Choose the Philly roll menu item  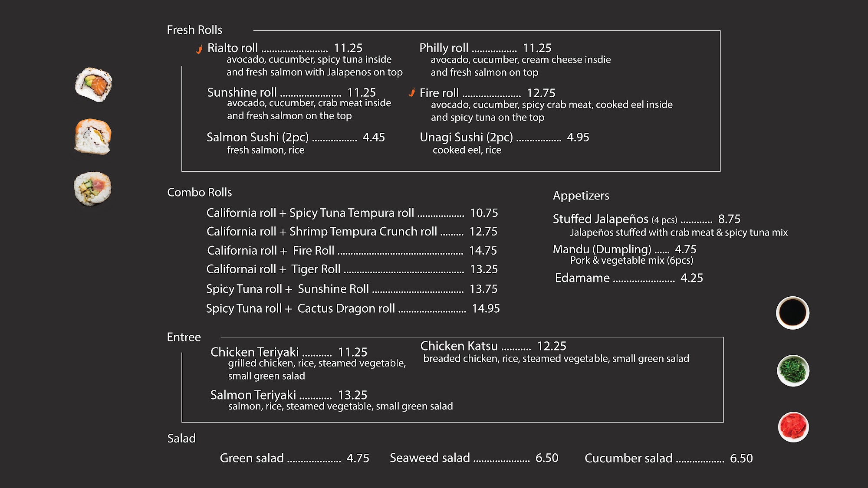pos(444,48)
